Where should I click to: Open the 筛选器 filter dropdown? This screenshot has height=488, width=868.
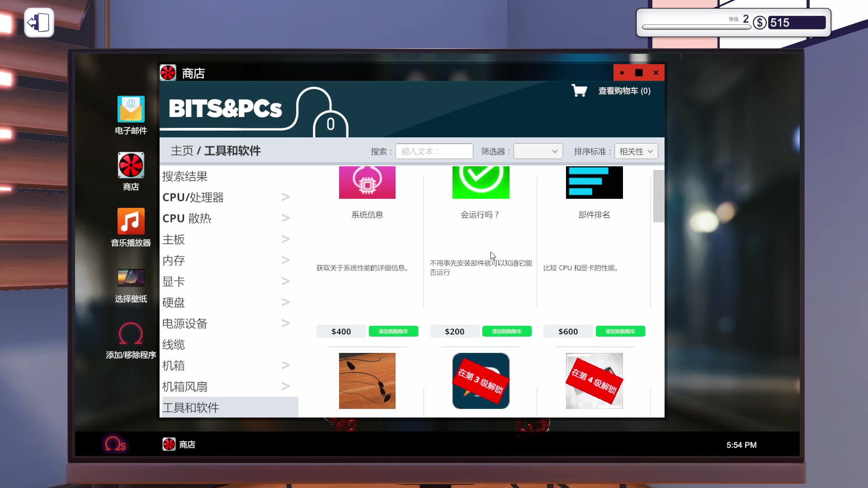(x=538, y=151)
